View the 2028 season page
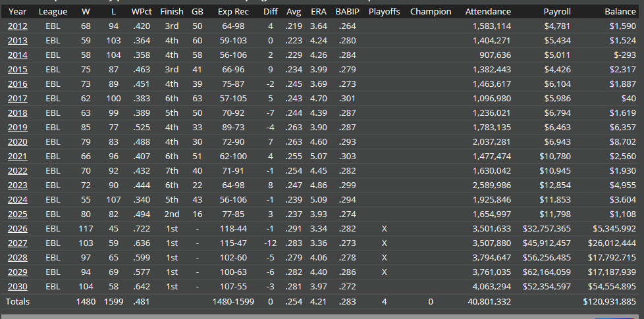This screenshot has width=644, height=319. pyautogui.click(x=17, y=258)
